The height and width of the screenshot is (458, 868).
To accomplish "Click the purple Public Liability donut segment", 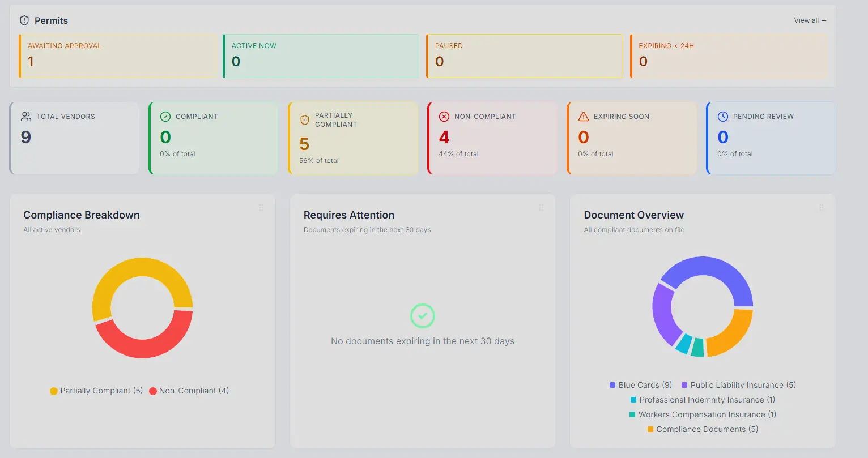I will 664,315.
